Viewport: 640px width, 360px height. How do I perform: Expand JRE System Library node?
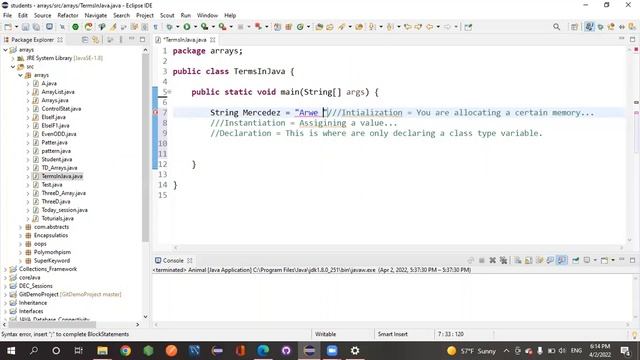coord(13,58)
